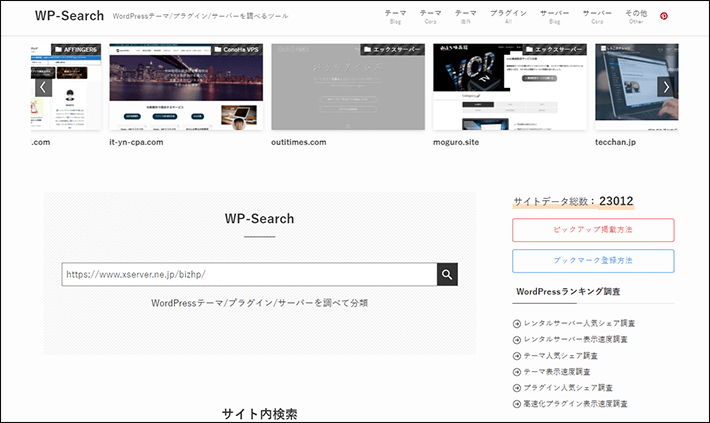
Task: Click エックスサーバー tag on outitimes.com card
Action: click(393, 49)
